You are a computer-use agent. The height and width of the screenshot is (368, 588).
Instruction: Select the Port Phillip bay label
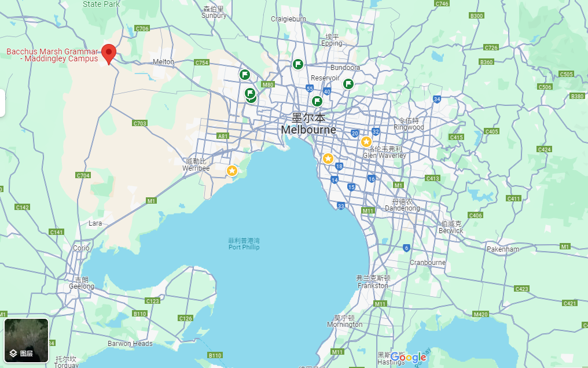pyautogui.click(x=244, y=247)
